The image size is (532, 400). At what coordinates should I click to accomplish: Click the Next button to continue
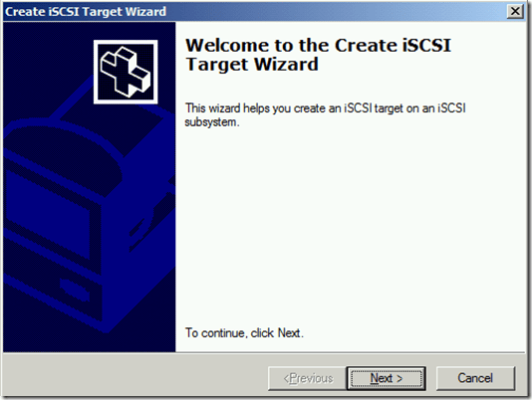point(387,378)
